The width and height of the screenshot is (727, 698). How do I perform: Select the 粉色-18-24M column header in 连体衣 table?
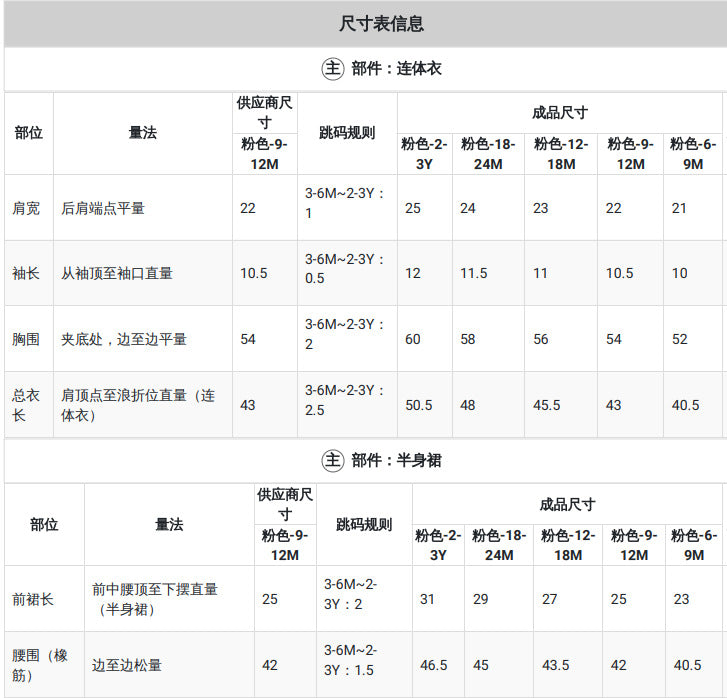tap(488, 154)
